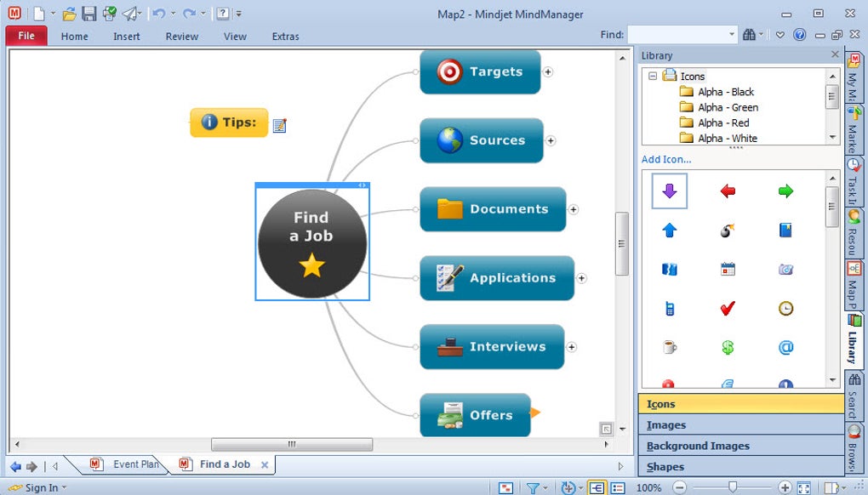Click the New document icon

coord(39,14)
